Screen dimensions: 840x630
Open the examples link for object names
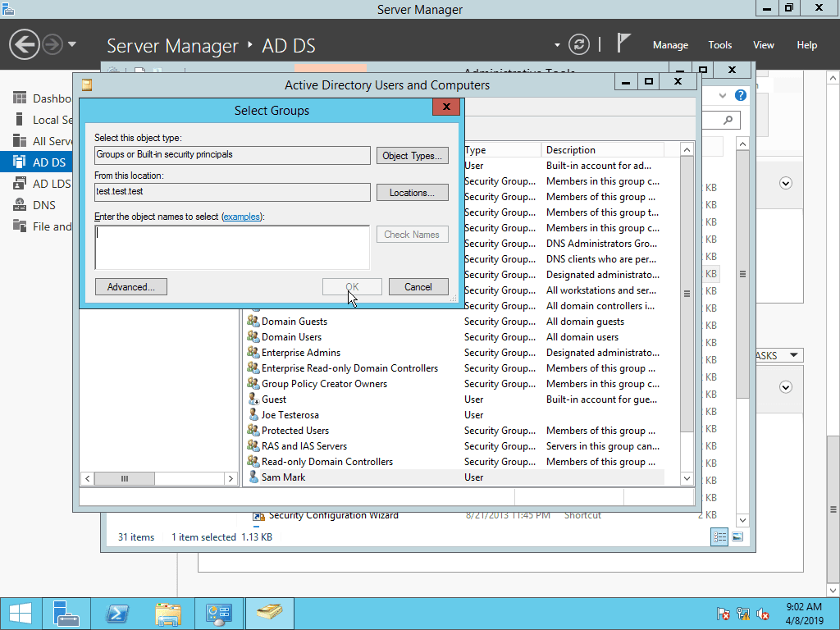(242, 217)
